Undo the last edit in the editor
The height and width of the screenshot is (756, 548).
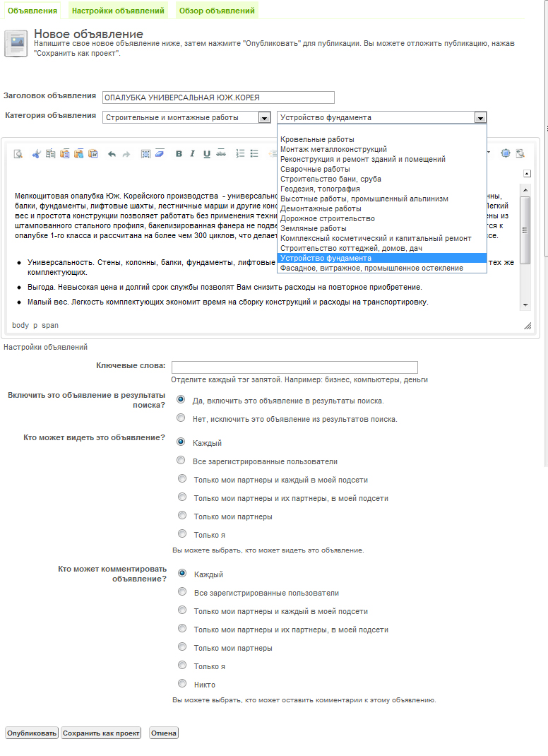[x=112, y=154]
